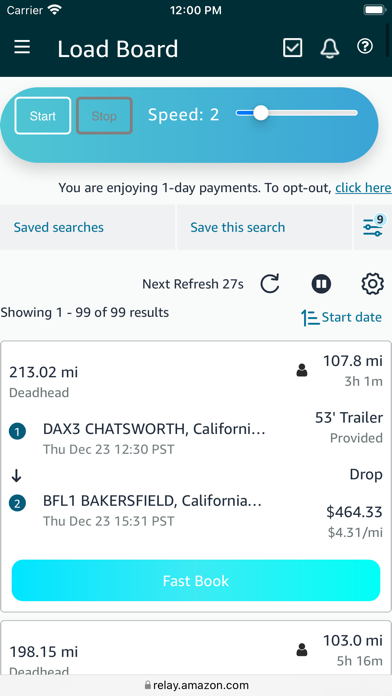Refresh the load results now

click(x=270, y=284)
